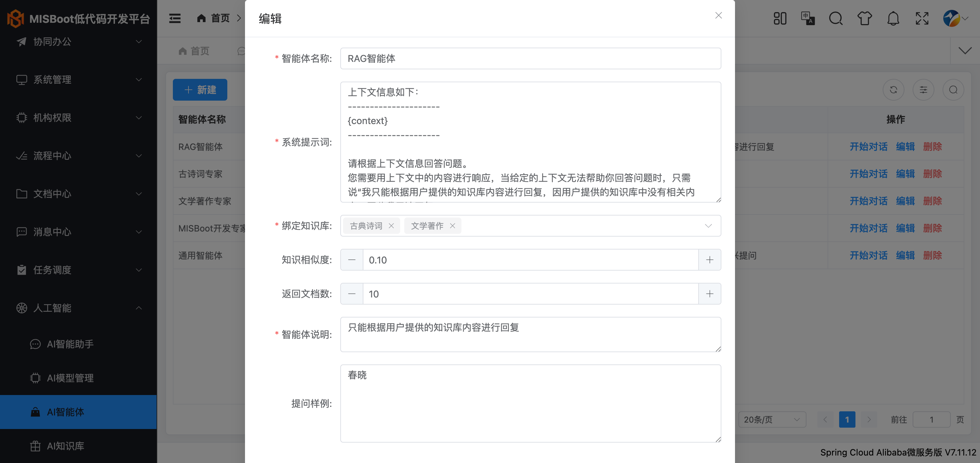Open the notification bell icon
Screen dimensions: 980x463
893,18
